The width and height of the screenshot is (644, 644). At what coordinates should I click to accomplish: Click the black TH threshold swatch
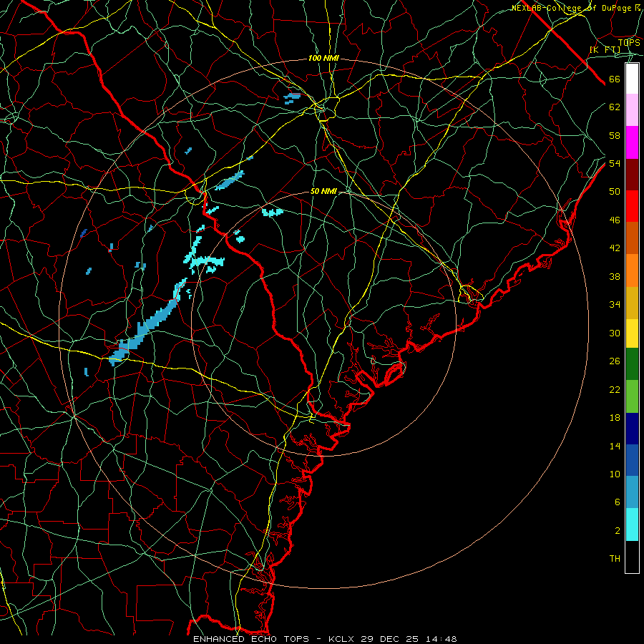pos(632,557)
